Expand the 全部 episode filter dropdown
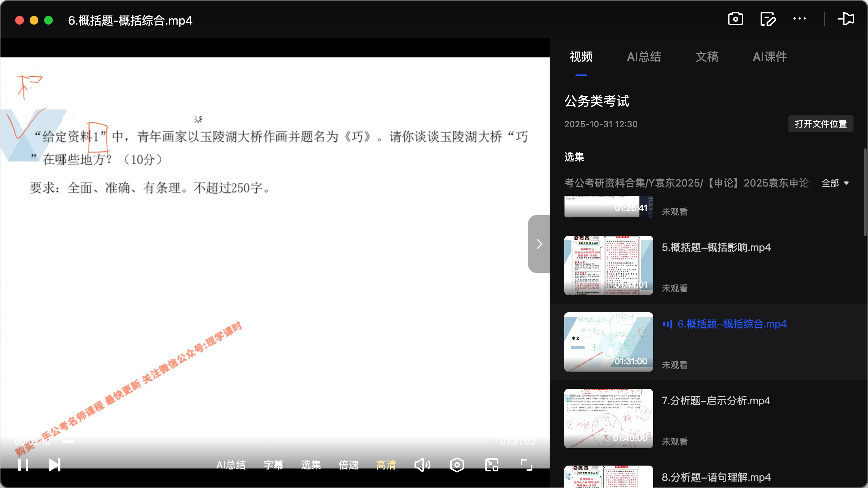The image size is (868, 488). (835, 183)
